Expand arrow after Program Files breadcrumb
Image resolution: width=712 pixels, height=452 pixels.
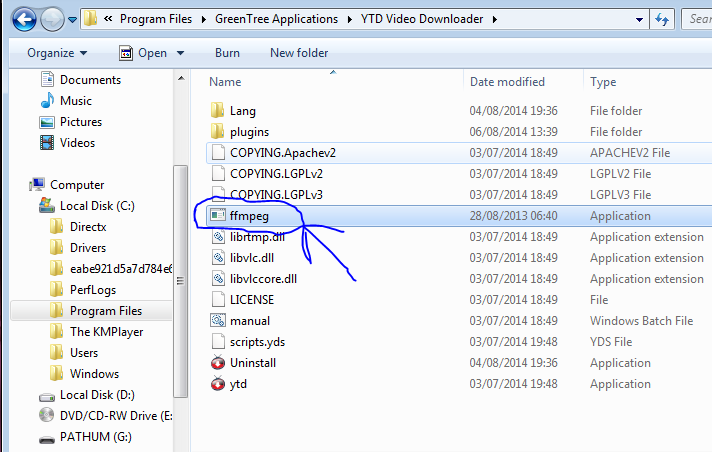point(203,20)
